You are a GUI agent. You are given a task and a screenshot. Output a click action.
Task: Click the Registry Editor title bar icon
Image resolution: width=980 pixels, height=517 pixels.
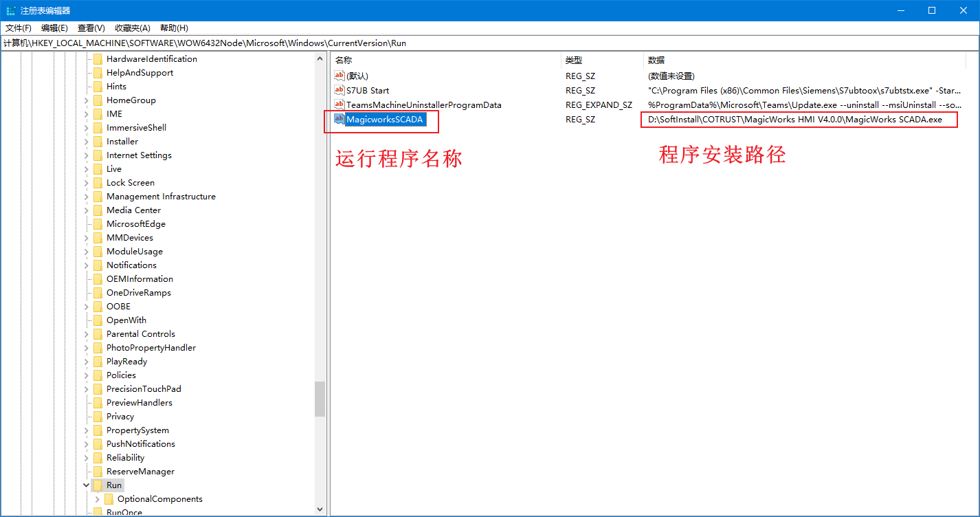click(11, 10)
